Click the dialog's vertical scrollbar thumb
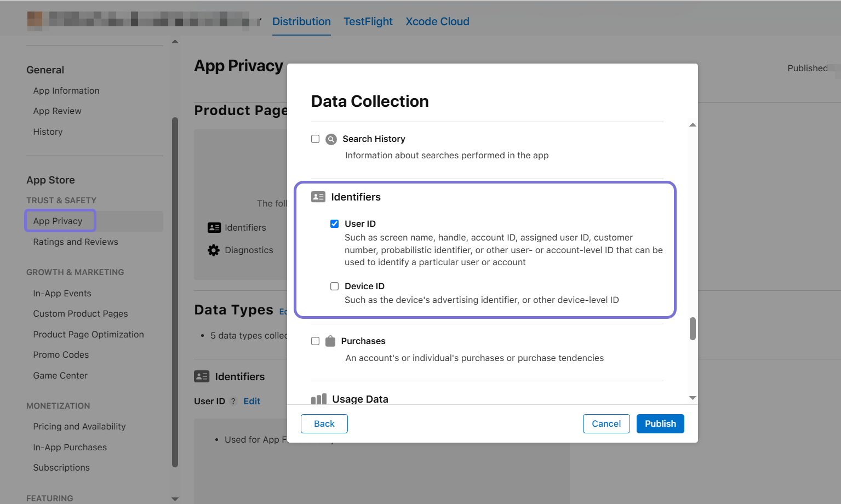The width and height of the screenshot is (841, 504). (693, 328)
